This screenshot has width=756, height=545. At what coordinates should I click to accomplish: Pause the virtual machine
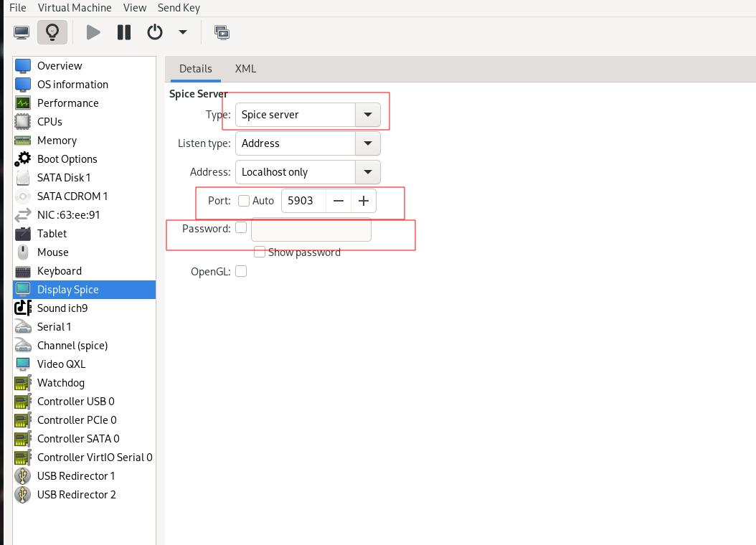(124, 32)
